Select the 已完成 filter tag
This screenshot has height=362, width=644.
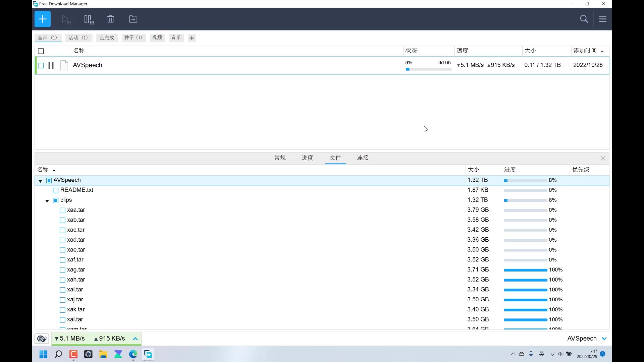(x=107, y=38)
